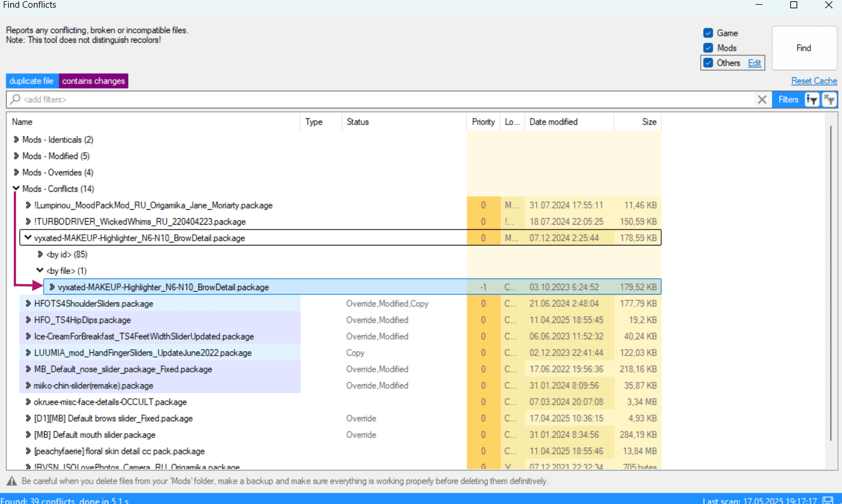Sort by the Type column header
This screenshot has height=504, width=842.
(x=321, y=122)
